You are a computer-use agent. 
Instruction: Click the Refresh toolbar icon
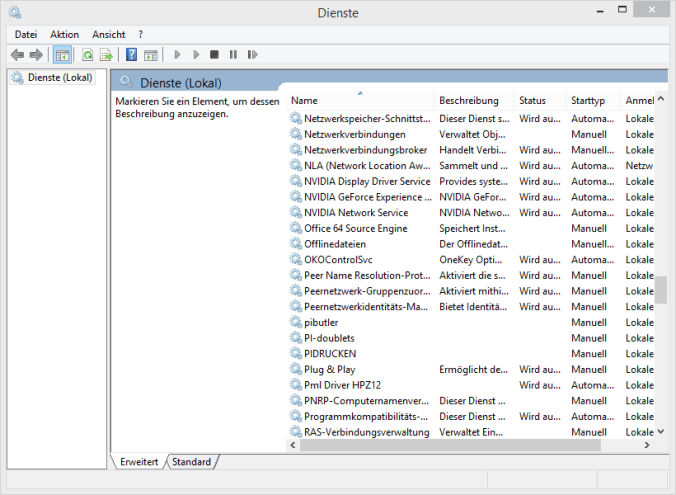(x=88, y=55)
